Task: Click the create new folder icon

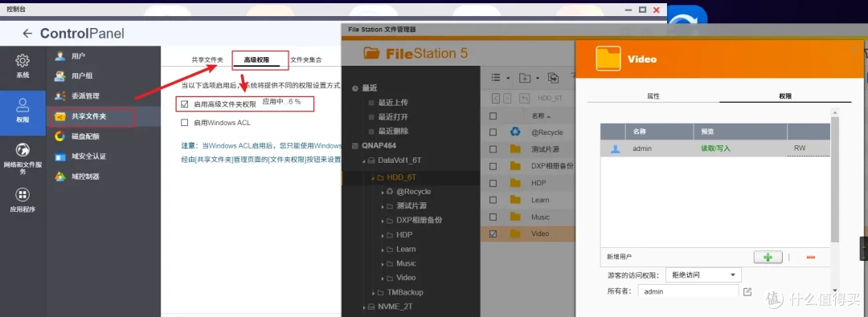Action: [x=525, y=78]
